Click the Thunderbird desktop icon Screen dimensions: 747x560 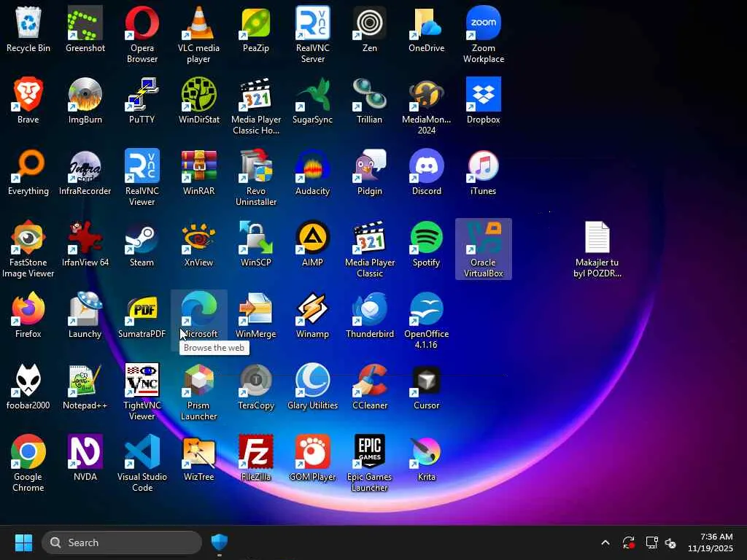point(369,311)
